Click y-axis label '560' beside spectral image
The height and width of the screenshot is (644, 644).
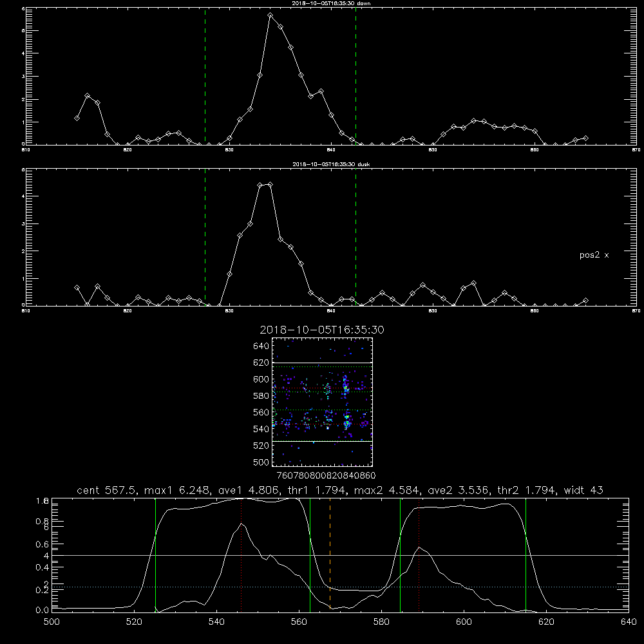point(261,412)
